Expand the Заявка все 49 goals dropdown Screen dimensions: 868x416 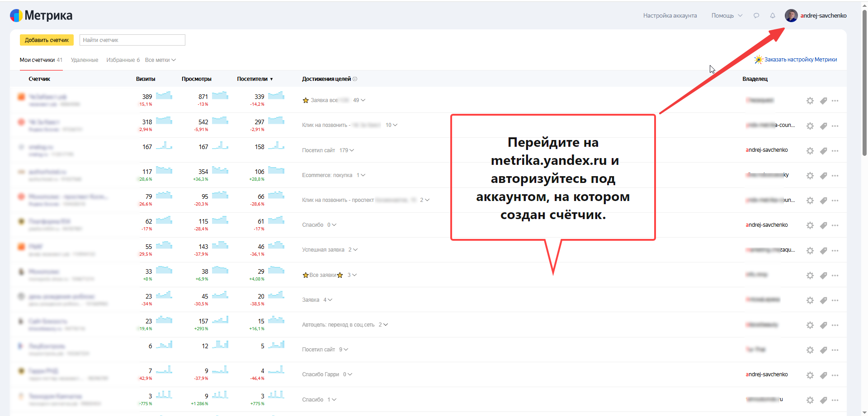[x=359, y=100]
